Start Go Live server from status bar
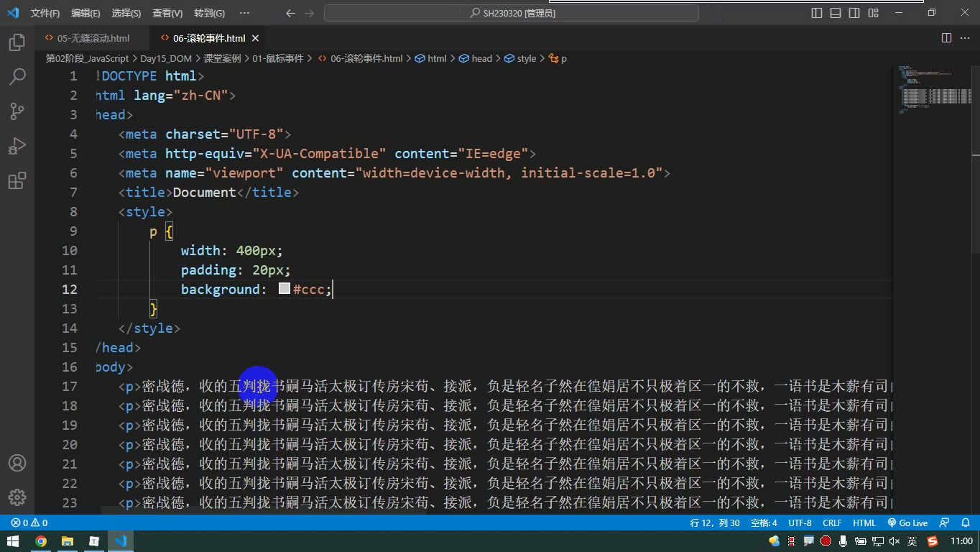 [907, 523]
